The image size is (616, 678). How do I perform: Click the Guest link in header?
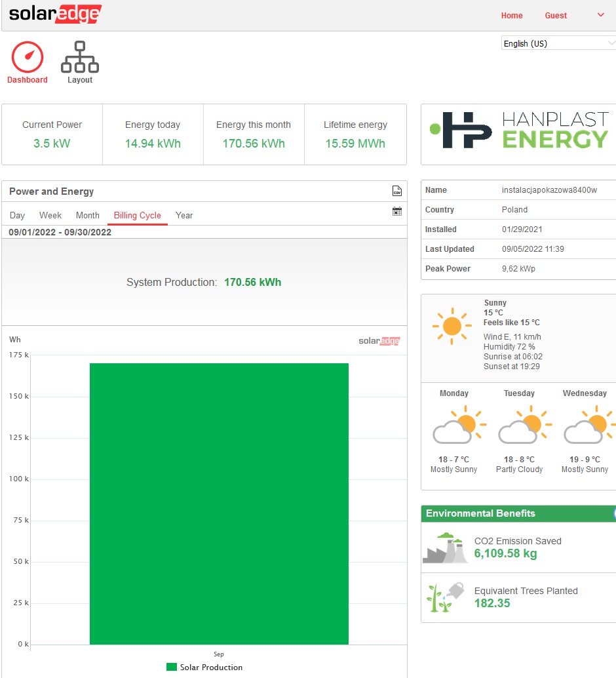point(556,16)
